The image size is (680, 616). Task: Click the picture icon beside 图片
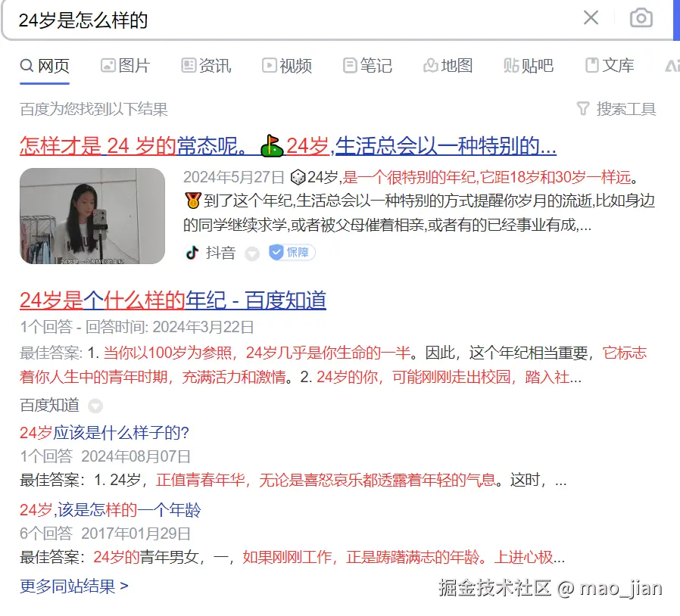tap(108, 66)
